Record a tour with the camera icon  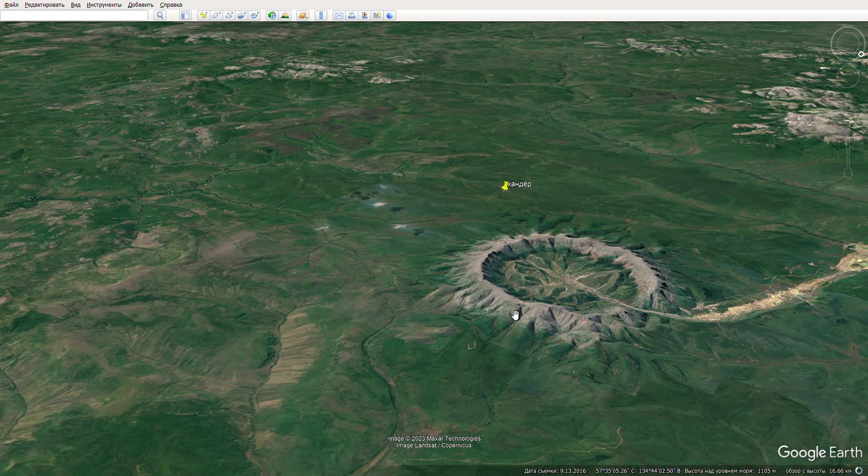[x=255, y=15]
